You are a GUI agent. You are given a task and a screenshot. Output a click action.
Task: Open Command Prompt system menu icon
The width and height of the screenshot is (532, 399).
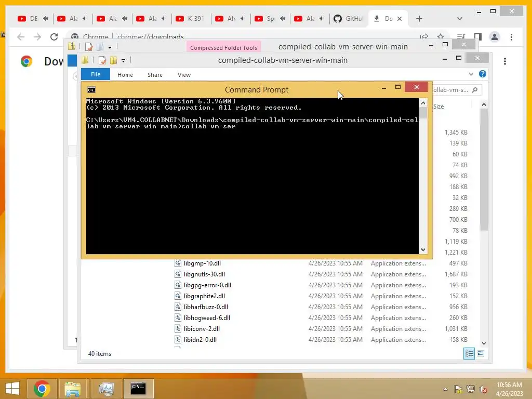(x=91, y=89)
